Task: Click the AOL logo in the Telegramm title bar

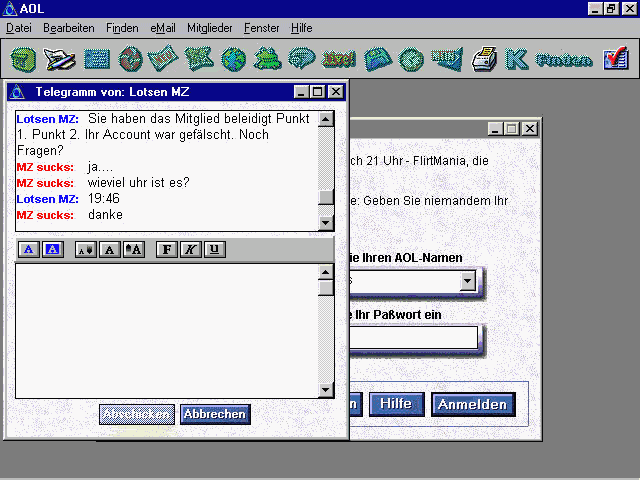Action: 17,92
